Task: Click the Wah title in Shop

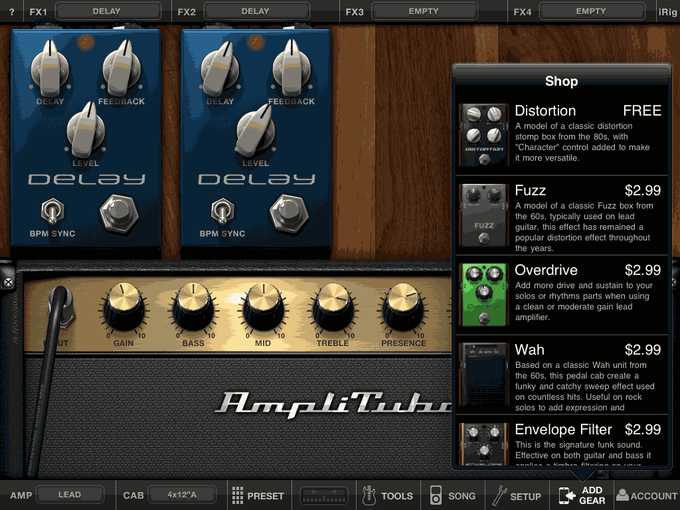Action: point(529,350)
